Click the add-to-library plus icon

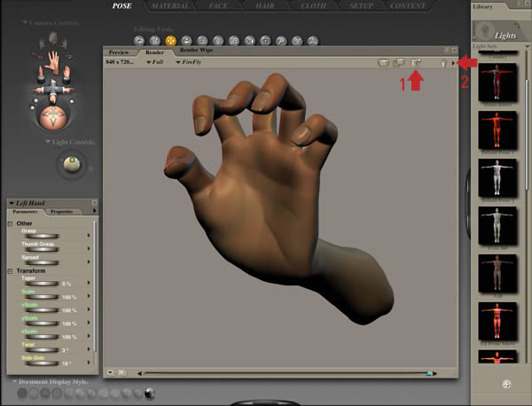coord(506,384)
